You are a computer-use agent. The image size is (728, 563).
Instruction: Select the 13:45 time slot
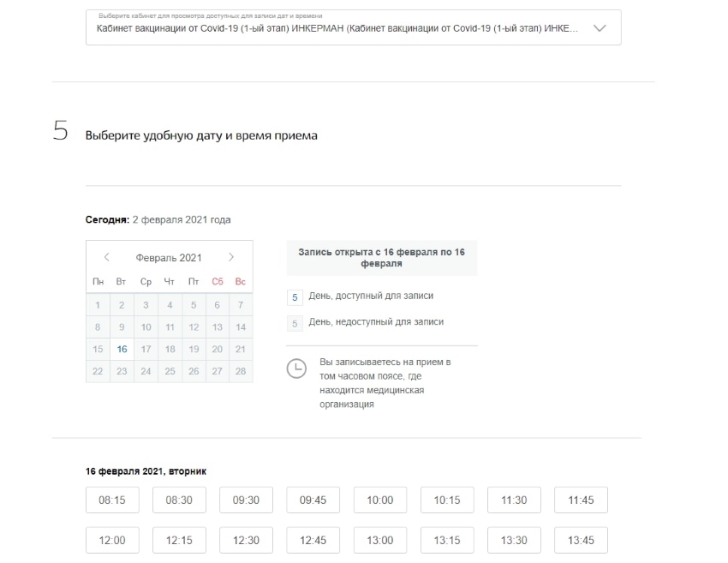tap(581, 541)
